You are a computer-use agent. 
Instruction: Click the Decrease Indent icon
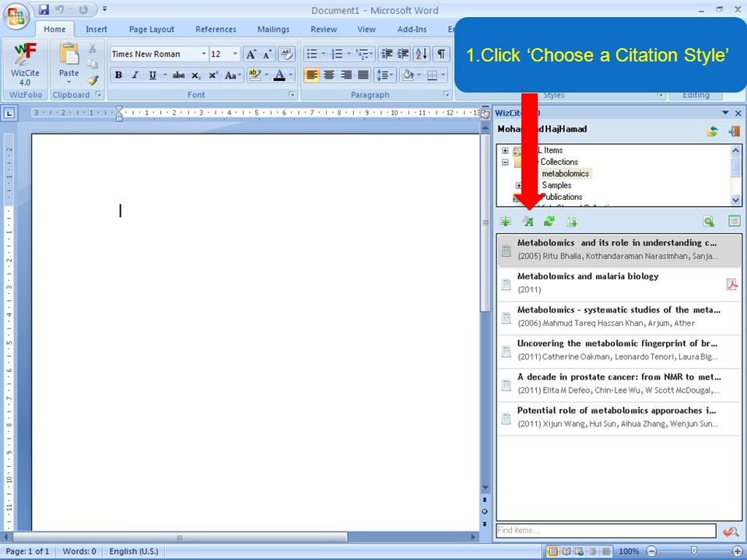387,54
